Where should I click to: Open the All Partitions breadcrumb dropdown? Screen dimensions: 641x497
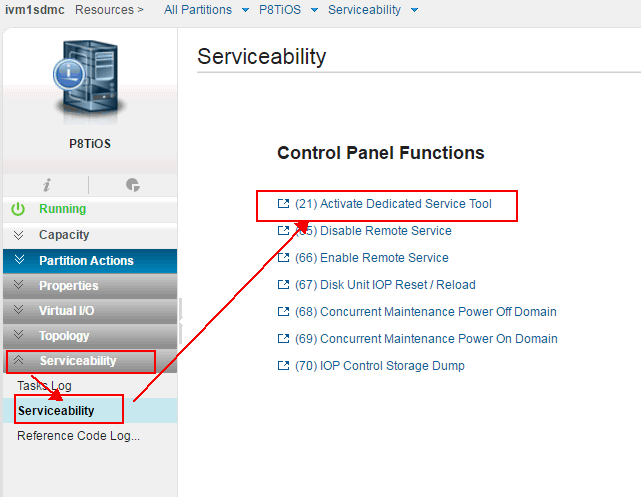(244, 10)
